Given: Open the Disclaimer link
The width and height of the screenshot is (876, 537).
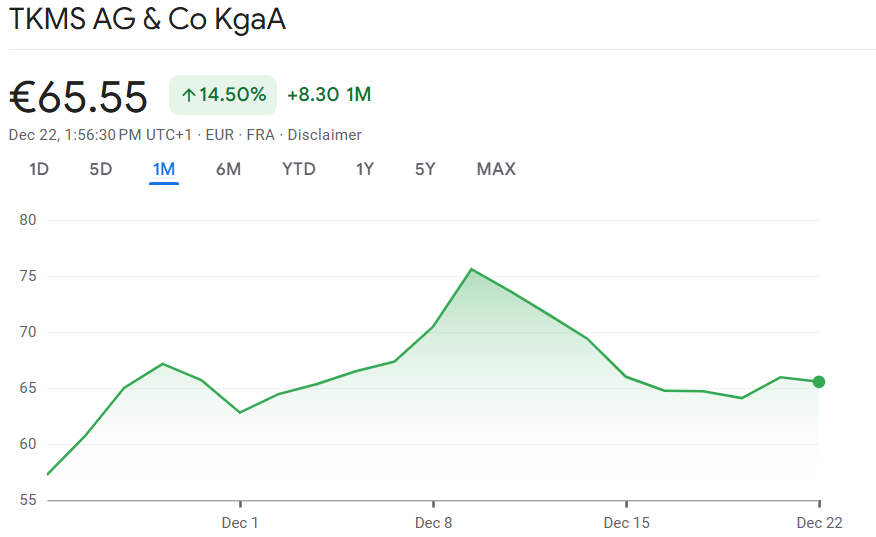Looking at the screenshot, I should click(x=325, y=135).
